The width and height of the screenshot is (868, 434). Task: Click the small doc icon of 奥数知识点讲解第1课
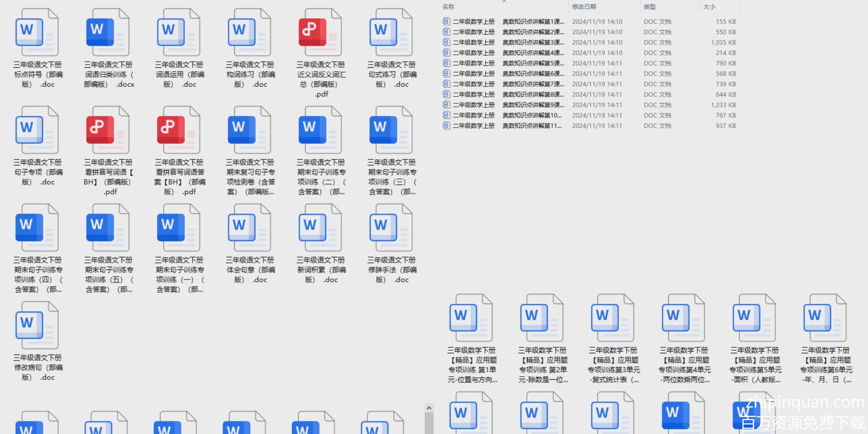[446, 21]
